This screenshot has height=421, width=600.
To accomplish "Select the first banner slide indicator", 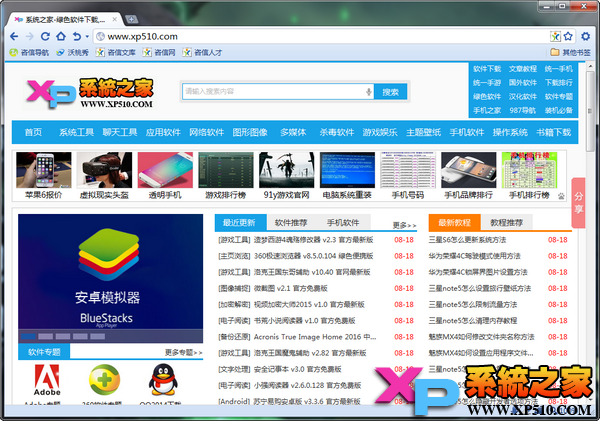I will pos(28,336).
